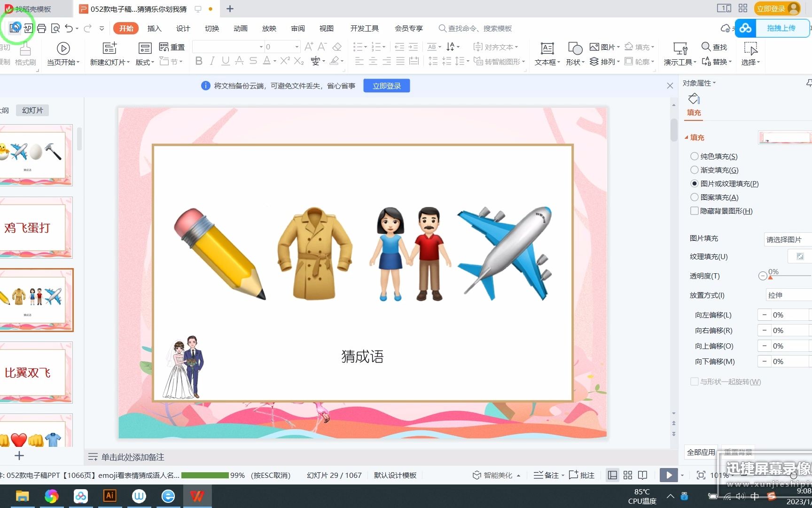The image size is (812, 508).
Task: Select slide thumbnail reading 比翼双飞
Action: [x=36, y=373]
